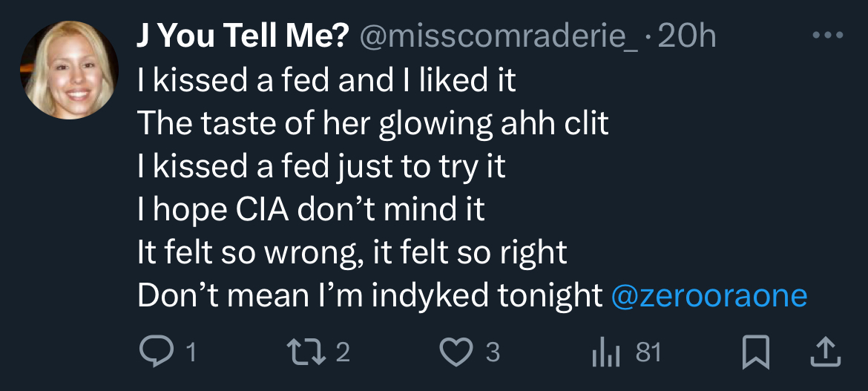Click the reply count "1"
This screenshot has height=391, width=868.
[190, 352]
